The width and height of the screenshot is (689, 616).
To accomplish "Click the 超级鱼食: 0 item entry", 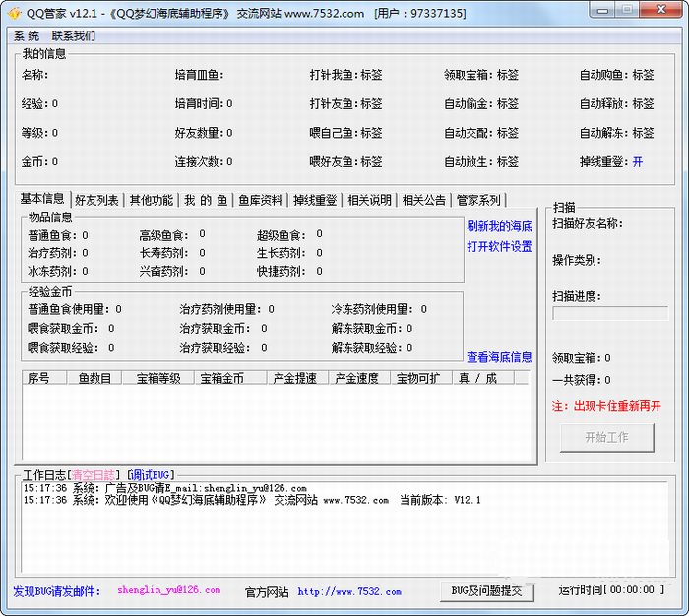I will tap(289, 234).
